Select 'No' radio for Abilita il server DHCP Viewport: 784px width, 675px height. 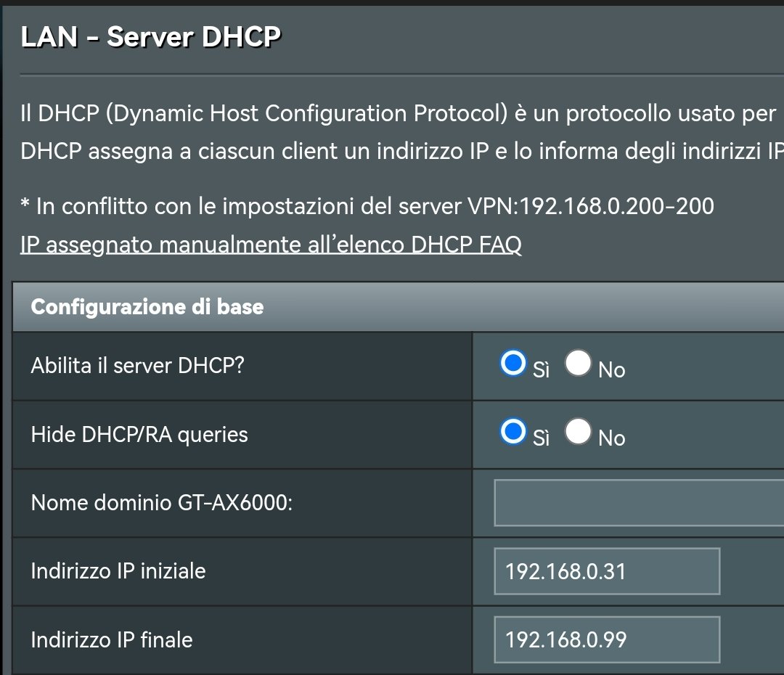coord(578,364)
